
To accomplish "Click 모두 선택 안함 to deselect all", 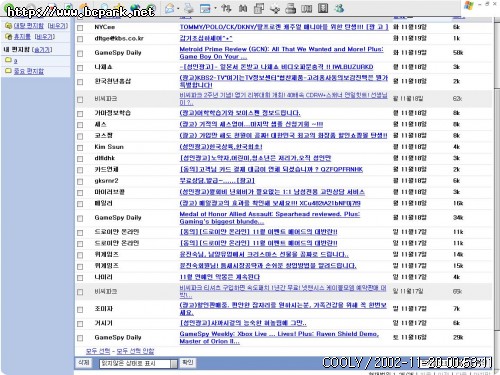I will pos(135,351).
